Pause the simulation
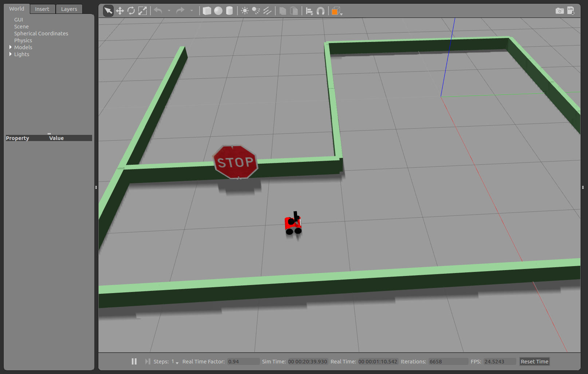Screen dimensions: 588x374 tap(134, 361)
